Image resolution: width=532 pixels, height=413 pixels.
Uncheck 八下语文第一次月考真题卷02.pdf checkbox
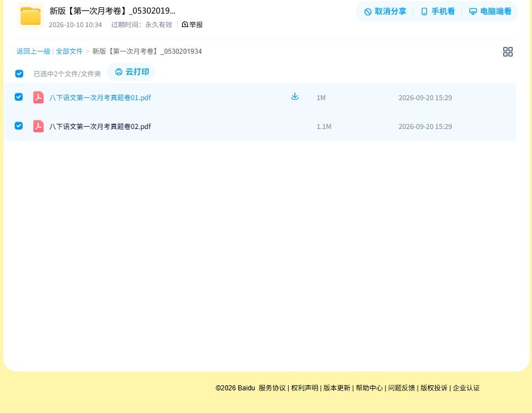pyautogui.click(x=19, y=126)
